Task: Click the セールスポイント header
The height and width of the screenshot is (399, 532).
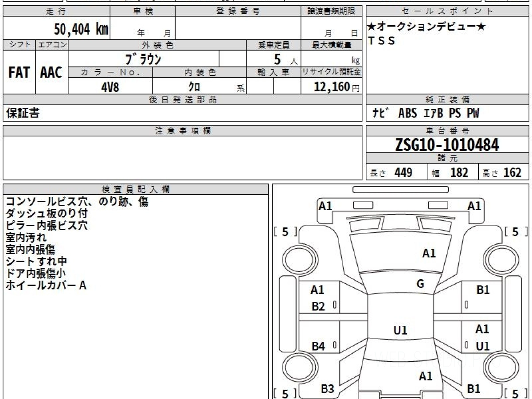Action: pos(448,12)
